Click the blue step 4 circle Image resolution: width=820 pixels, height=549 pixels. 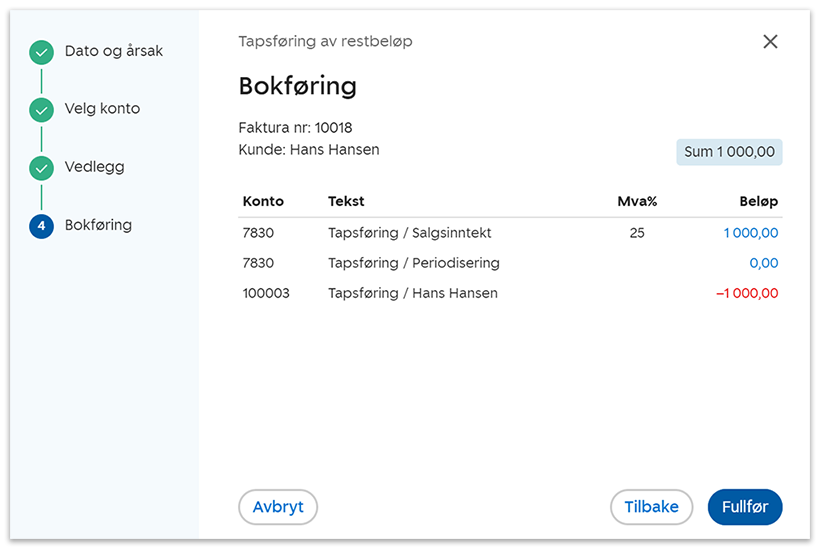tap(41, 226)
